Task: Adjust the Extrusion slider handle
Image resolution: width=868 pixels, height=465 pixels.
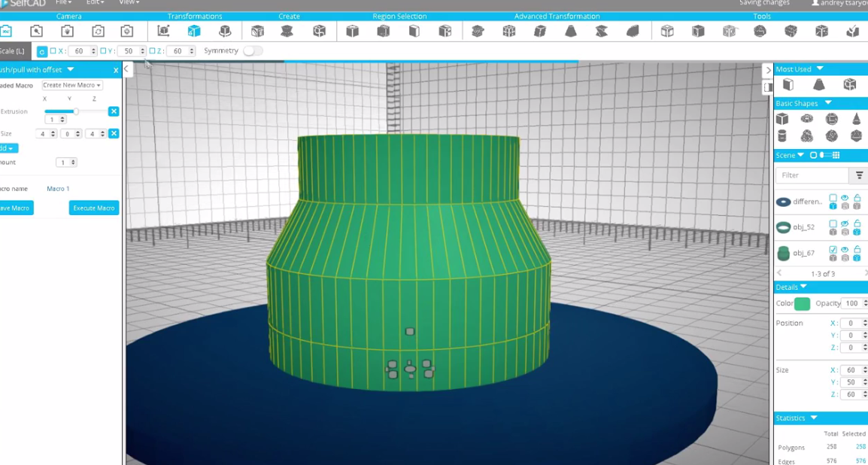Action: click(x=76, y=111)
